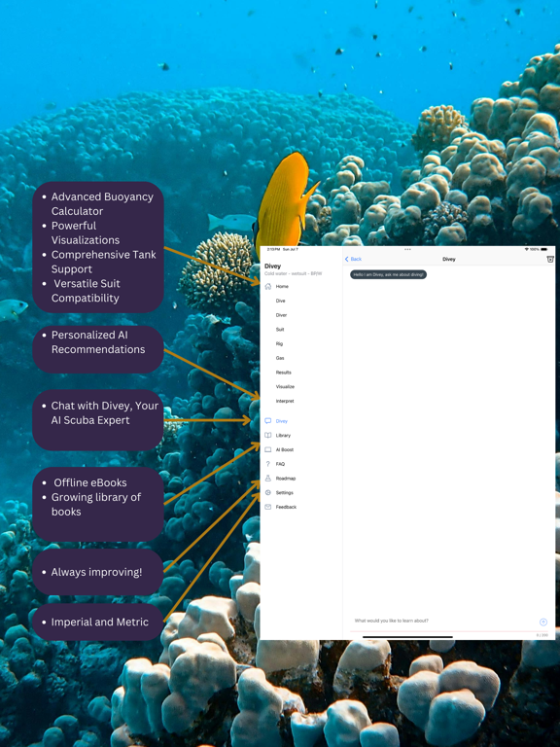Select the Divey label in sidebar
This screenshot has height=747, width=560.
tap(282, 421)
